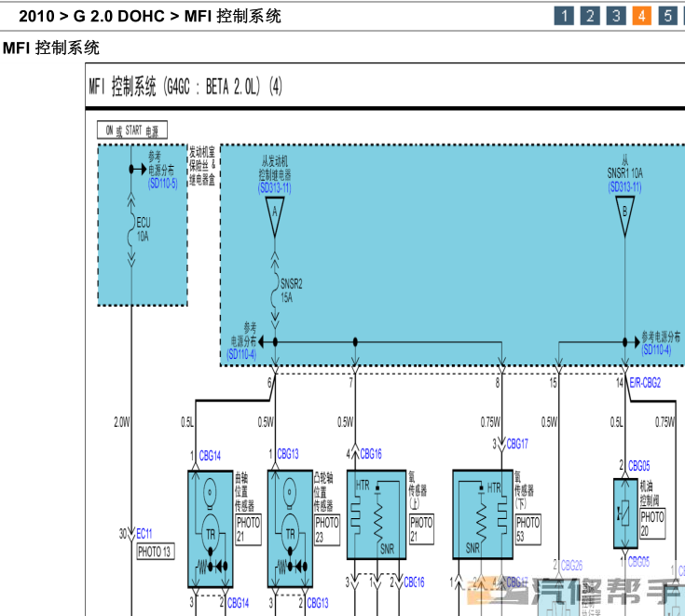Open CBG16 link below upper oxygen sensor

[414, 582]
